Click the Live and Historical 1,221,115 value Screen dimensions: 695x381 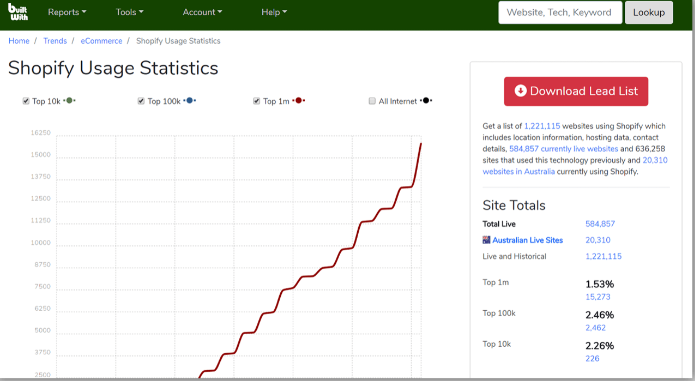coord(603,256)
